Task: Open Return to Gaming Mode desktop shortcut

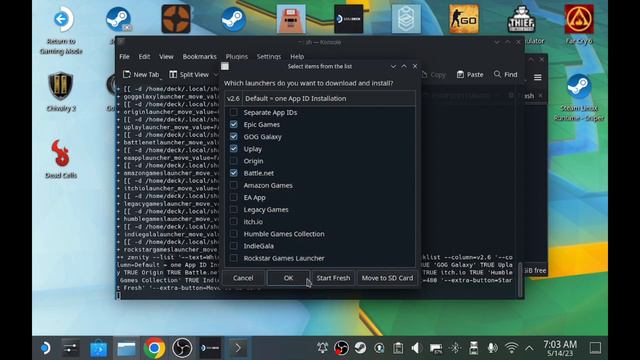Action: [x=62, y=30]
